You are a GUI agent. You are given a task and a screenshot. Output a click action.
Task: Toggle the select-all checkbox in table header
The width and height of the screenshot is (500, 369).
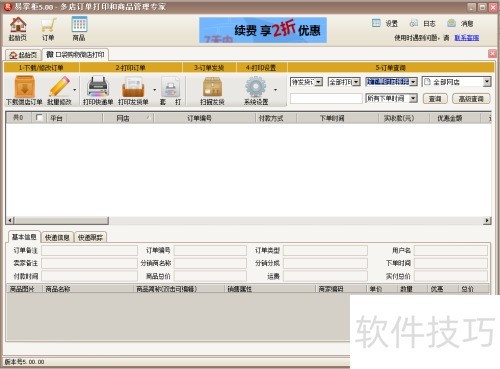tap(39, 117)
